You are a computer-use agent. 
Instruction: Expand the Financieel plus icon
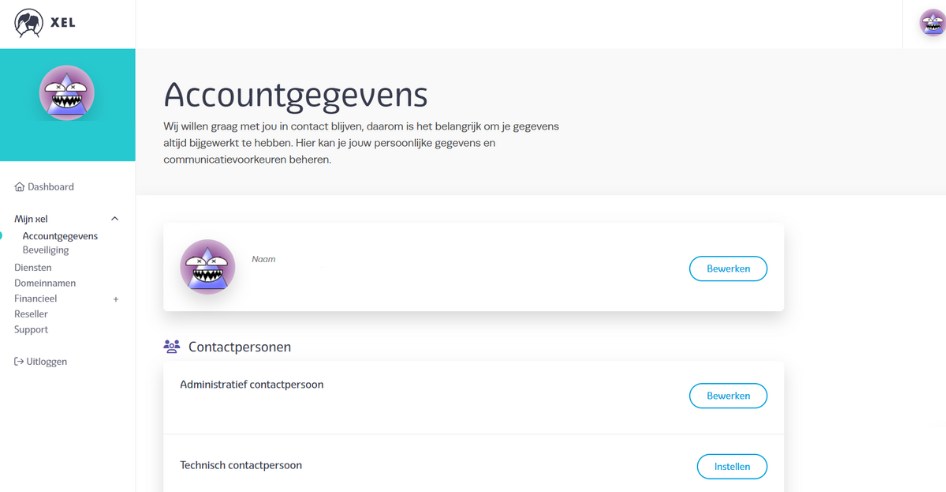pos(116,299)
